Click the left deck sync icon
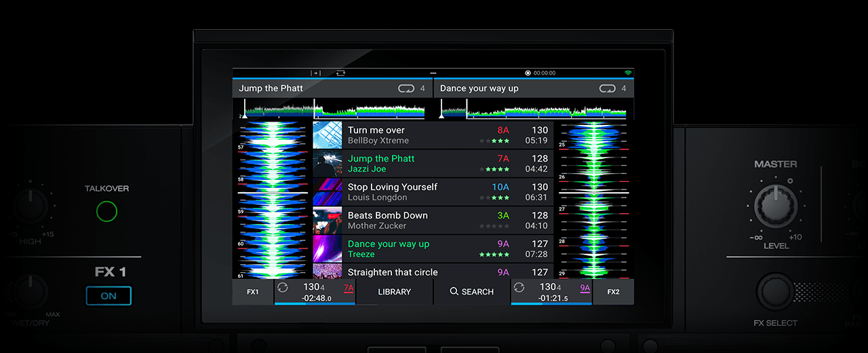The image size is (868, 353). (x=283, y=288)
